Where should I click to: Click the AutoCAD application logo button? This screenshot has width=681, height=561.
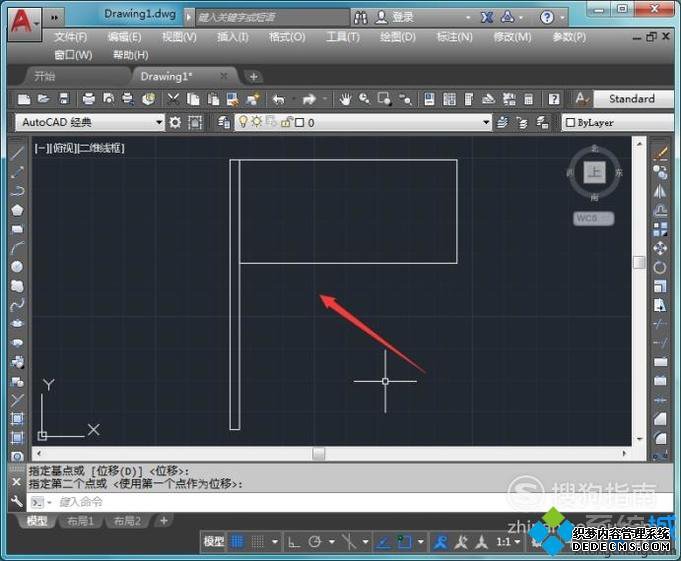pos(24,22)
